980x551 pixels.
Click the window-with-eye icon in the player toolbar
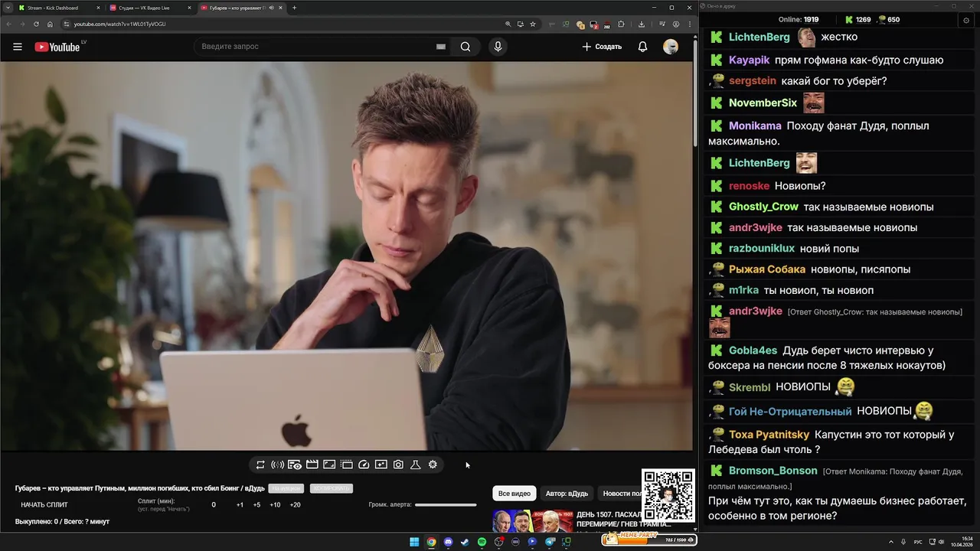(x=295, y=465)
